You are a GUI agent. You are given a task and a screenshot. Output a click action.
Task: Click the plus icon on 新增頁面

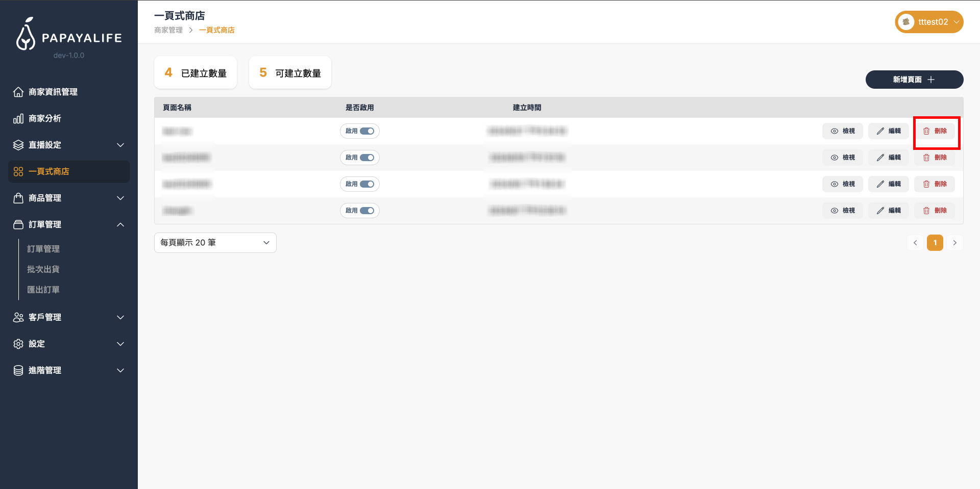coord(931,80)
